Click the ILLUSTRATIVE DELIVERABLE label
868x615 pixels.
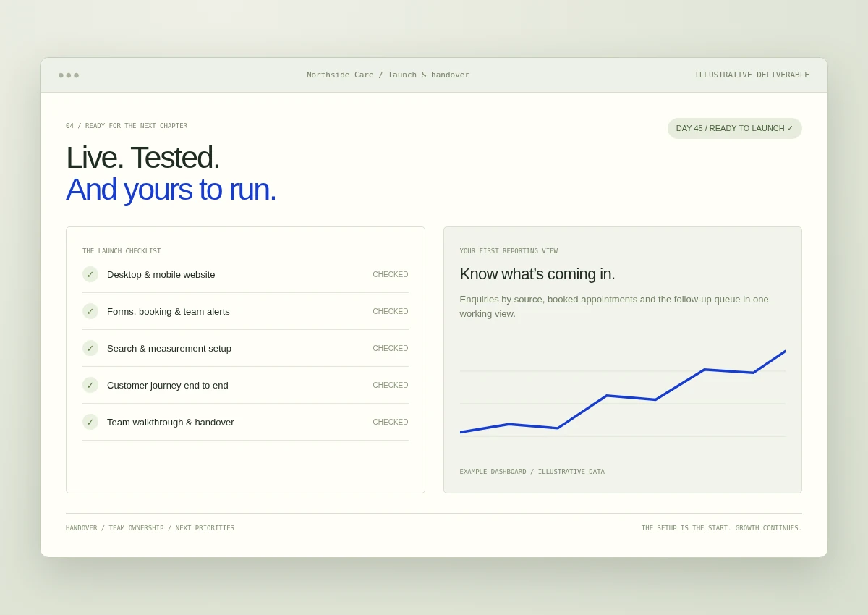tap(752, 75)
